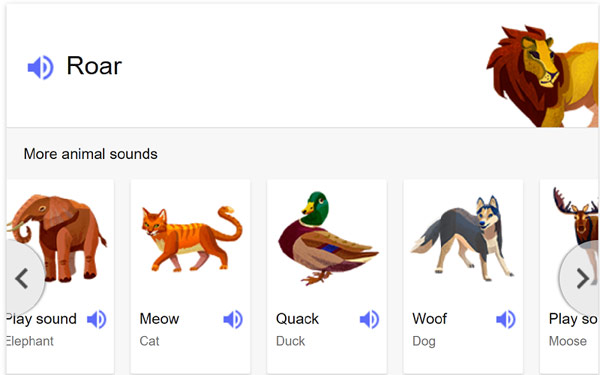This screenshot has width=600, height=375.
Task: Play the lion Roar sound
Action: click(41, 67)
